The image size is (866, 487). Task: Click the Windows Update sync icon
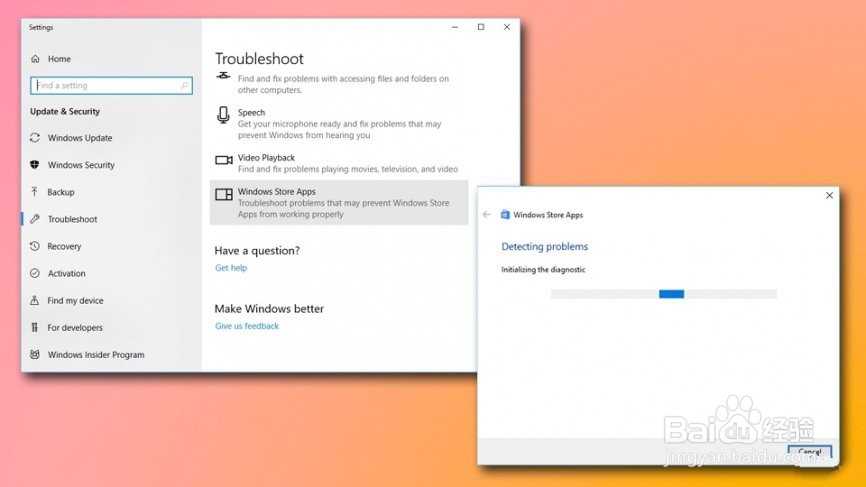[35, 137]
